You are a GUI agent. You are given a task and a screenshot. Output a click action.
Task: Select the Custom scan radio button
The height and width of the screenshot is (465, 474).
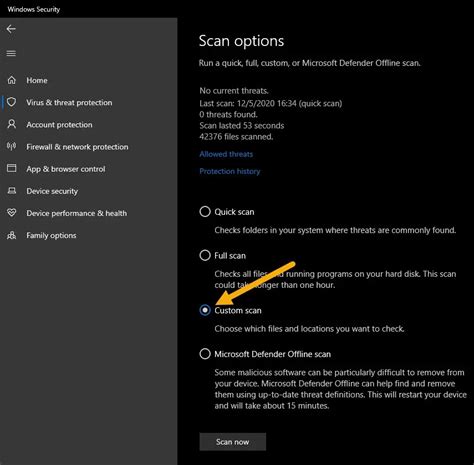pyautogui.click(x=205, y=310)
